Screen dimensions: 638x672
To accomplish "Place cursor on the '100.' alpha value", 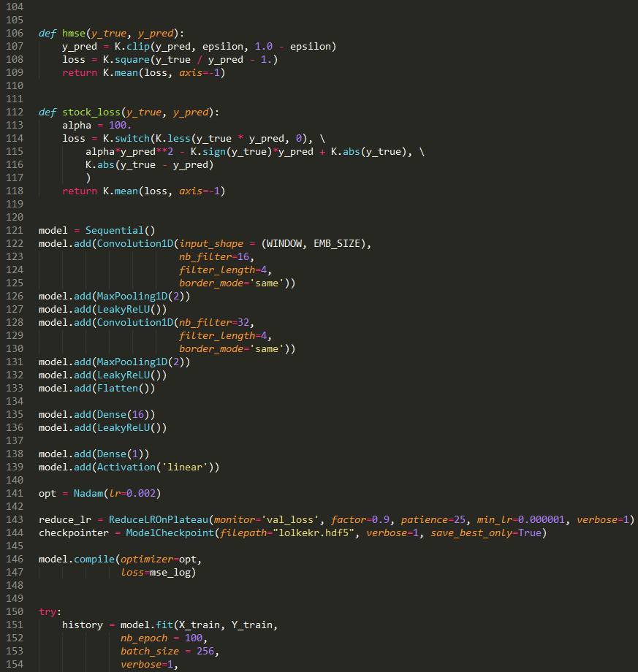I will 120,125.
